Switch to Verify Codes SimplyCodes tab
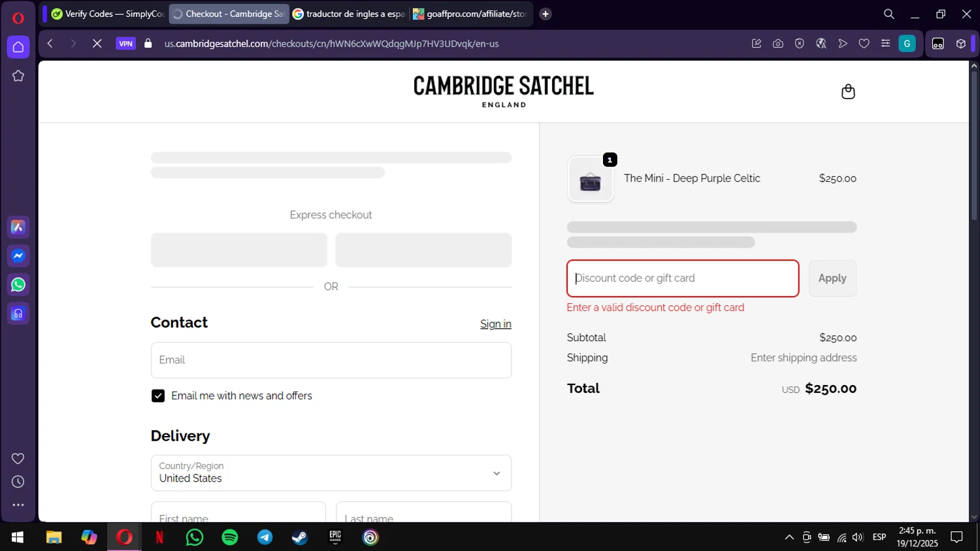Screen dimensions: 980x551 click(x=107, y=14)
